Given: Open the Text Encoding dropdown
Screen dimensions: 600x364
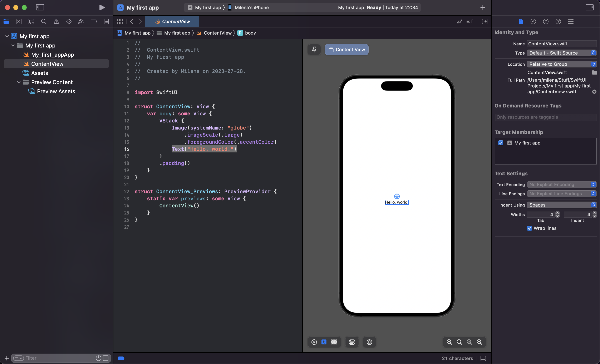Looking at the screenshot, I should [x=561, y=184].
